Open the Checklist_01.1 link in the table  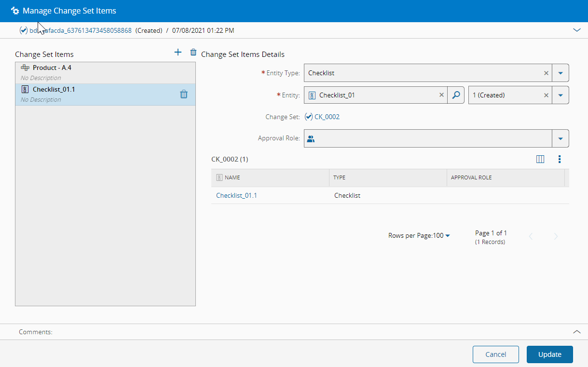[x=236, y=195]
